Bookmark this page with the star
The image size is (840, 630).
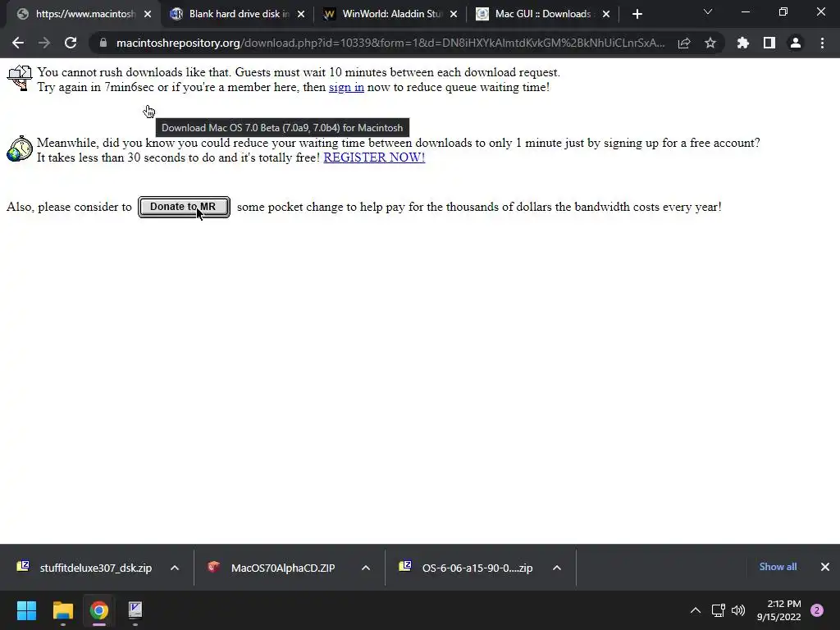710,43
